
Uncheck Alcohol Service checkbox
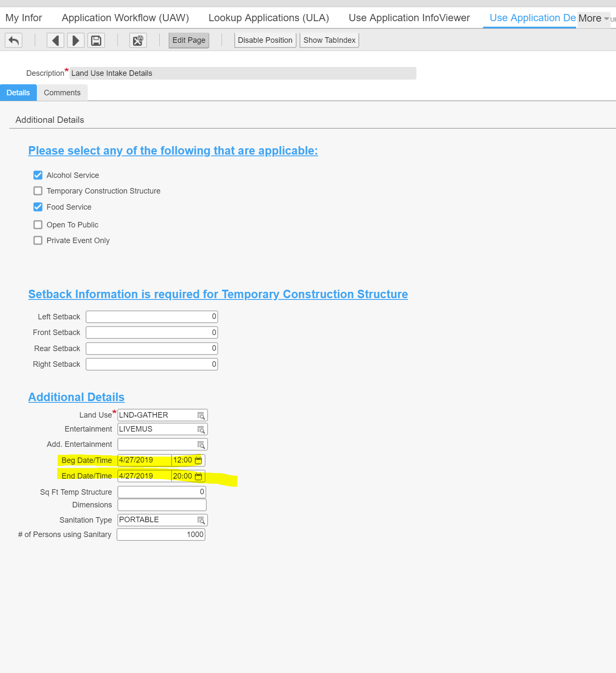coord(38,175)
